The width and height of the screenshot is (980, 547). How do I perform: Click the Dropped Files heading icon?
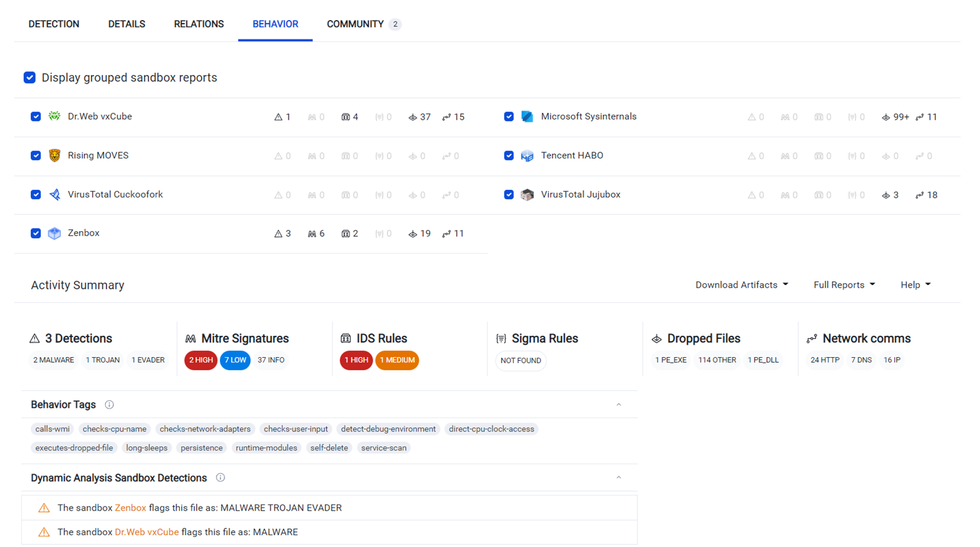click(656, 338)
